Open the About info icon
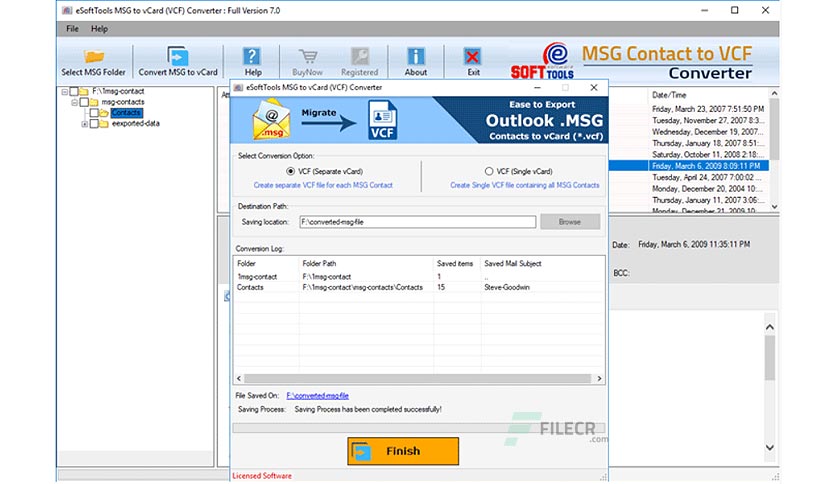 416,56
